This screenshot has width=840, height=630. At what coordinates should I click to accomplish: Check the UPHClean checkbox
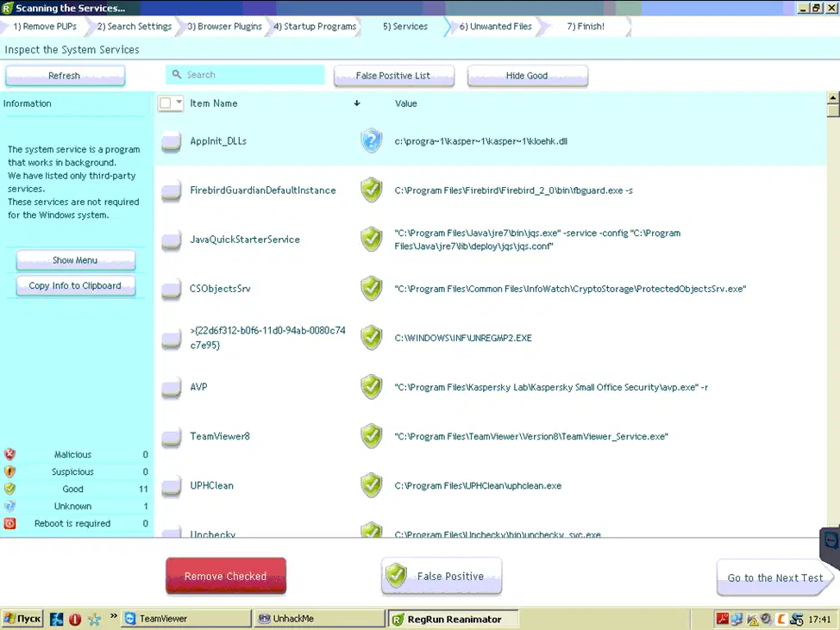[172, 487]
